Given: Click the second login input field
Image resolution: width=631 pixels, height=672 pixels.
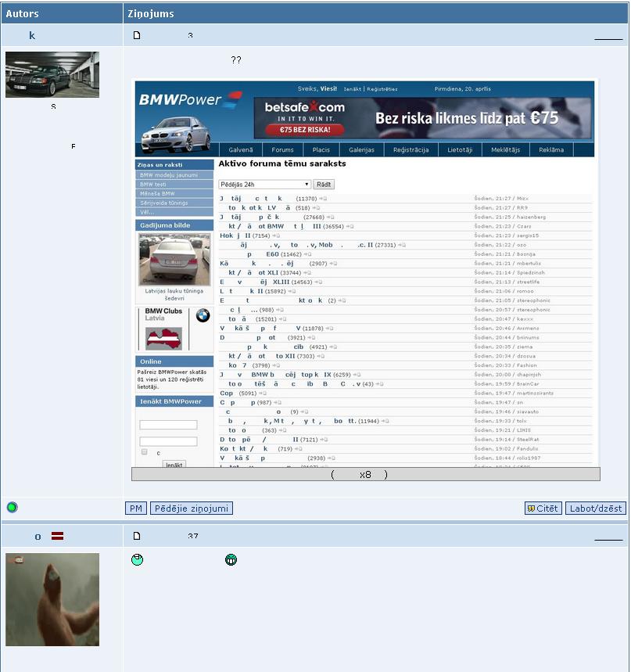Looking at the screenshot, I should [x=168, y=441].
